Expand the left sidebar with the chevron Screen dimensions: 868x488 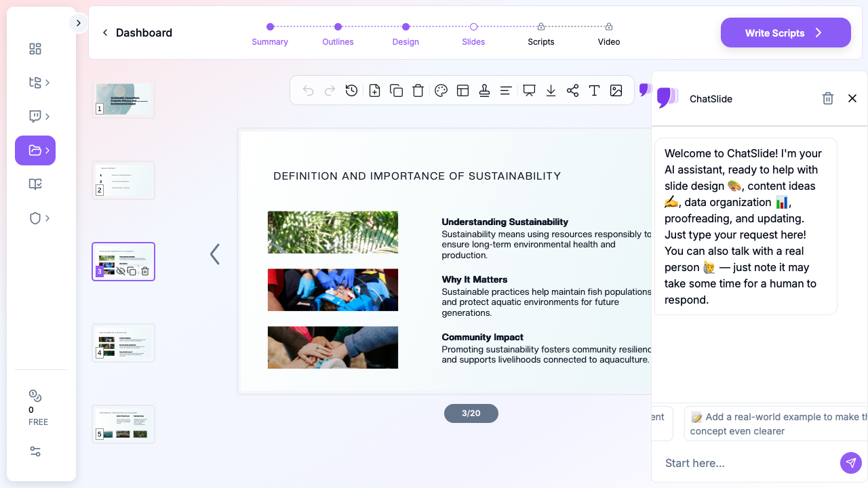78,23
